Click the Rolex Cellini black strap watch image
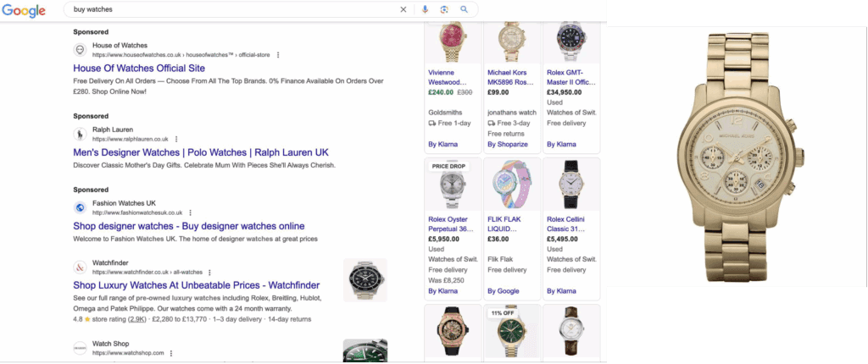This screenshot has height=364, width=868. [571, 185]
